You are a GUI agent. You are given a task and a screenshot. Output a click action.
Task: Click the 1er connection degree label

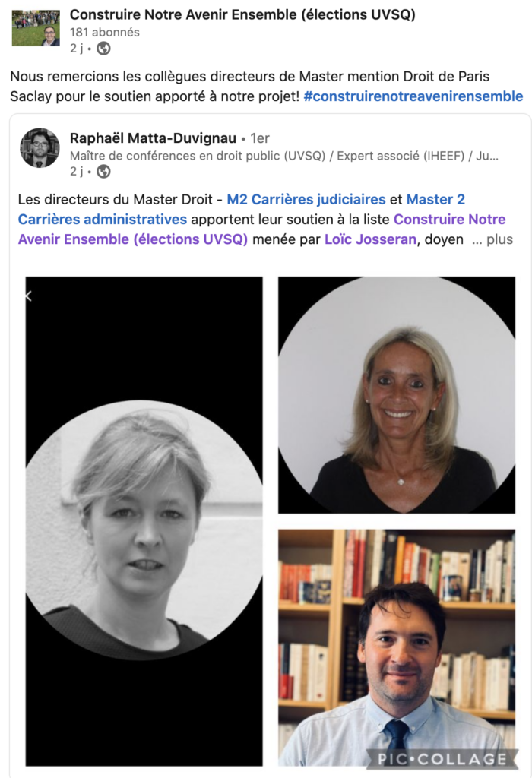pyautogui.click(x=260, y=138)
